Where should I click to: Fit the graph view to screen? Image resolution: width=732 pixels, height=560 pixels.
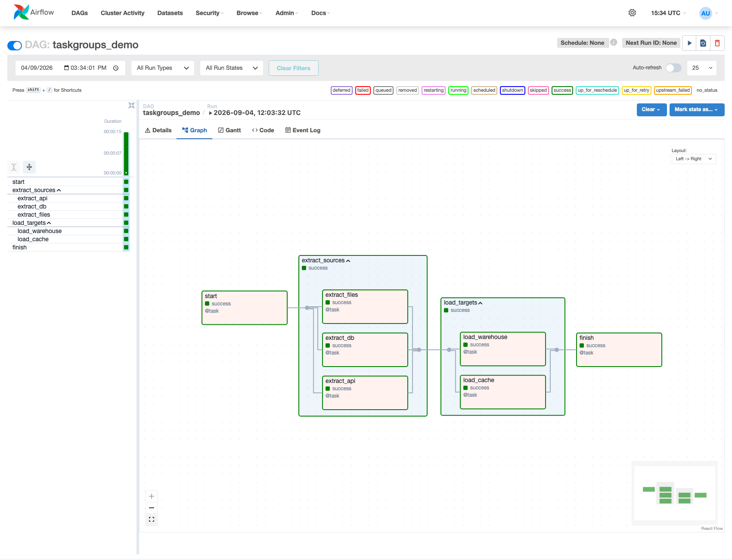152,520
